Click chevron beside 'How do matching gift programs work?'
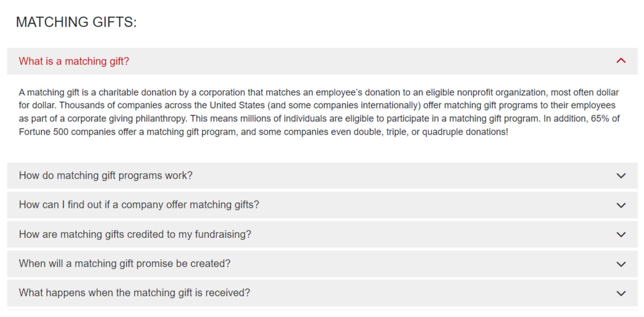The width and height of the screenshot is (644, 317). pos(621,176)
